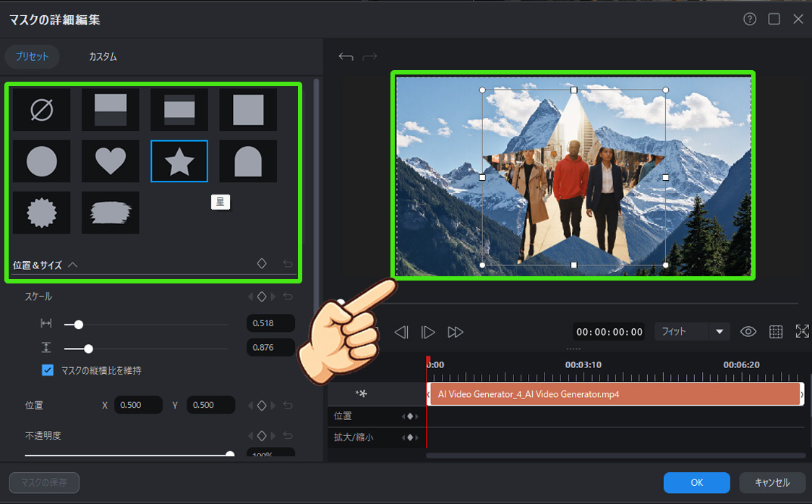The image size is (812, 504).
Task: Click the キャンセル button
Action: (x=772, y=482)
